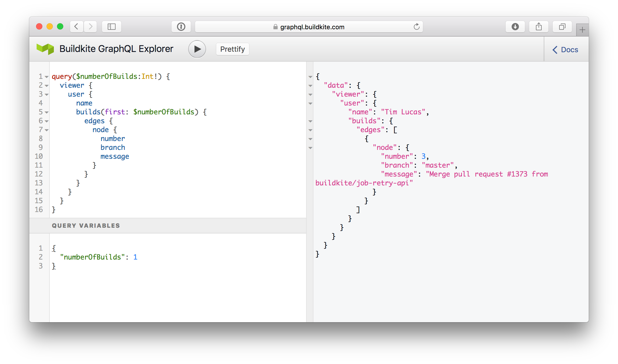
Task: Click $numberOfBuilds in builds argument
Action: (x=164, y=112)
